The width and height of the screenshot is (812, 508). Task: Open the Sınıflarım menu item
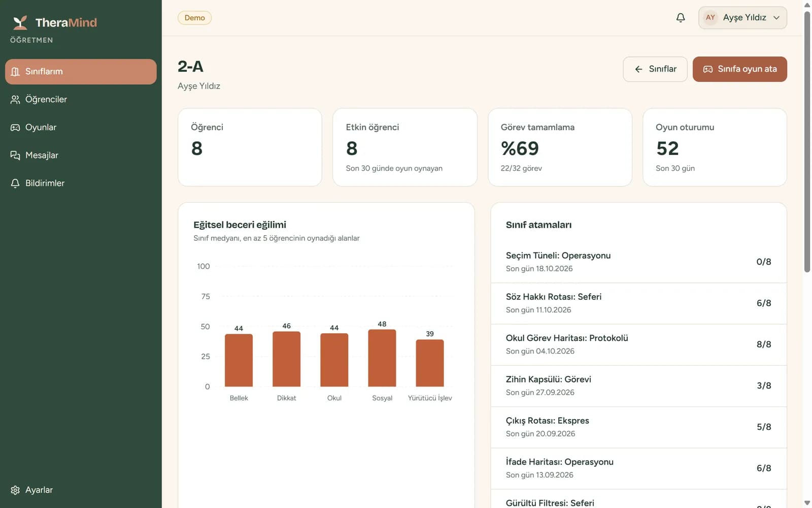click(81, 72)
